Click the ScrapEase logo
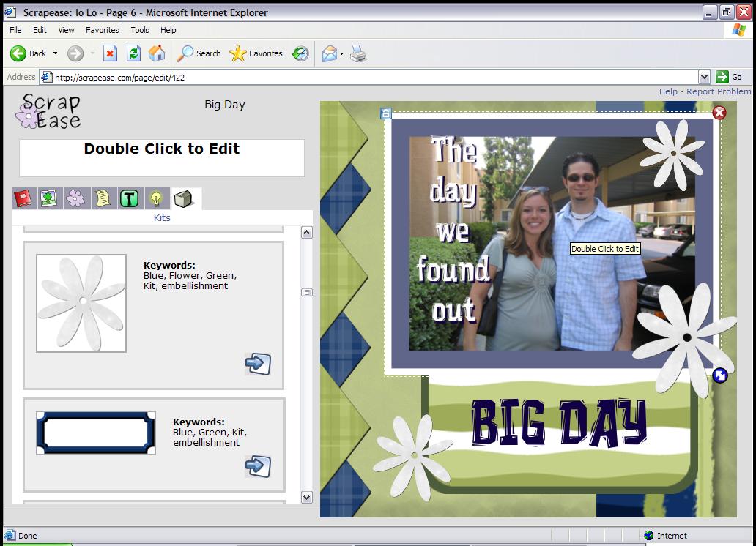Image resolution: width=756 pixels, height=546 pixels. point(48,111)
